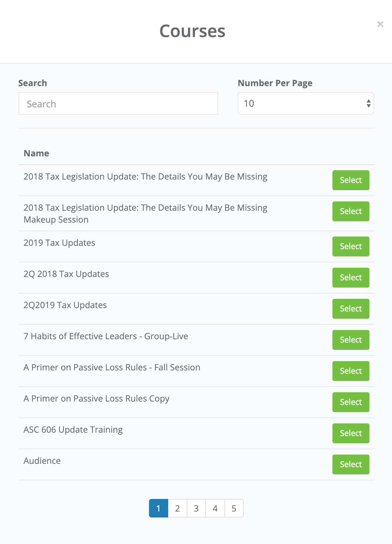Jump to page 5 in pagination
Screen dimensions: 392x544
pos(234,508)
